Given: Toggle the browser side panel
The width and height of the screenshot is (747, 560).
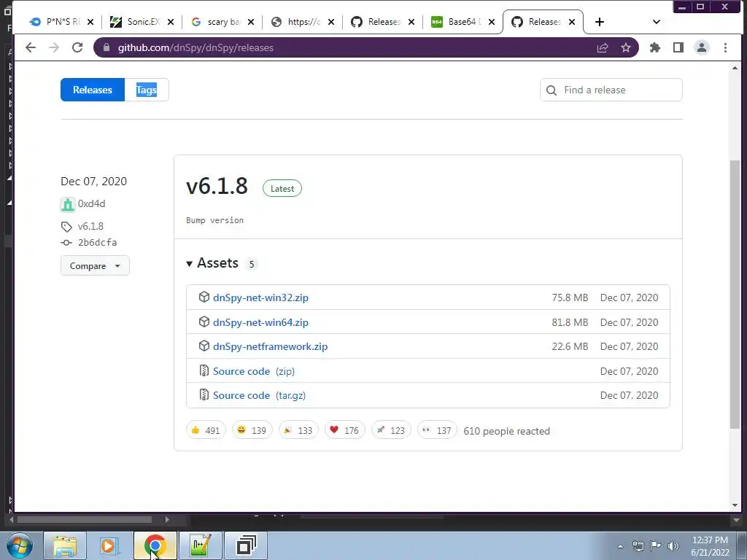Looking at the screenshot, I should coord(678,47).
